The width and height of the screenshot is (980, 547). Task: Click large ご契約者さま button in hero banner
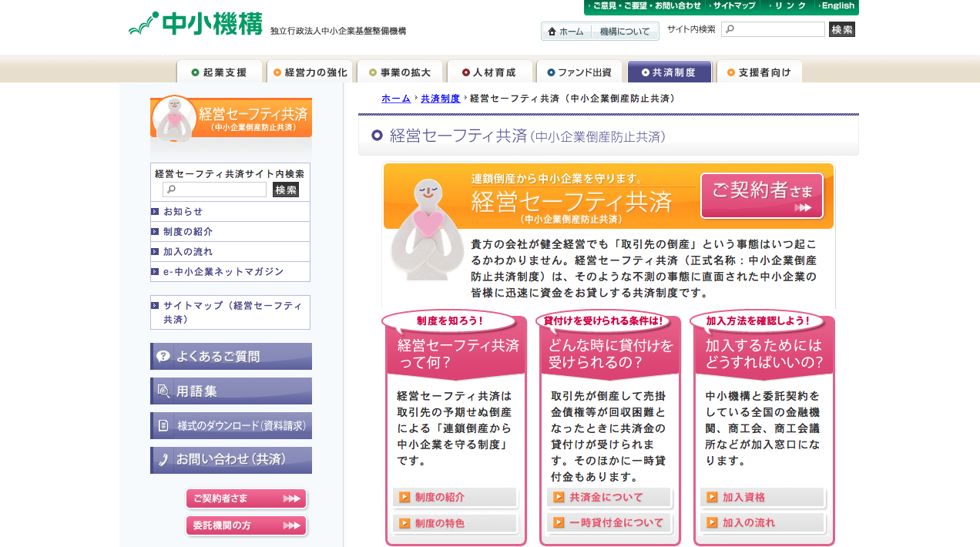click(x=762, y=196)
